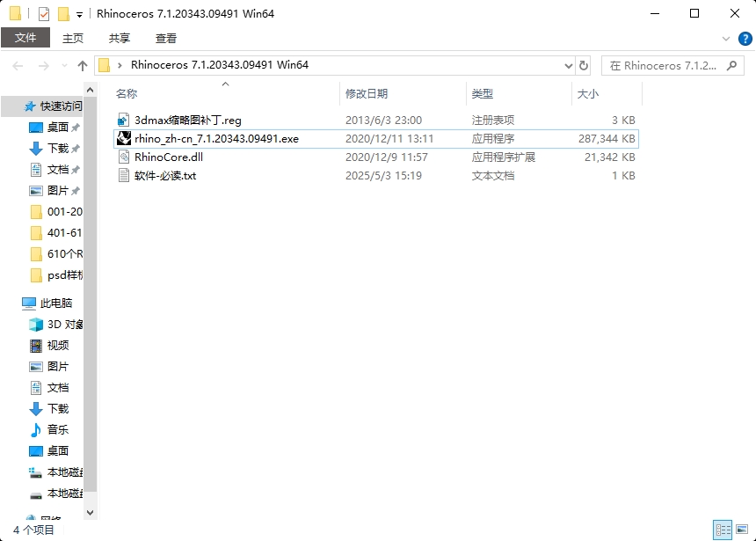Select the 3dmax缩略图补丁.reg file icon
756x541 pixels.
[x=124, y=121]
